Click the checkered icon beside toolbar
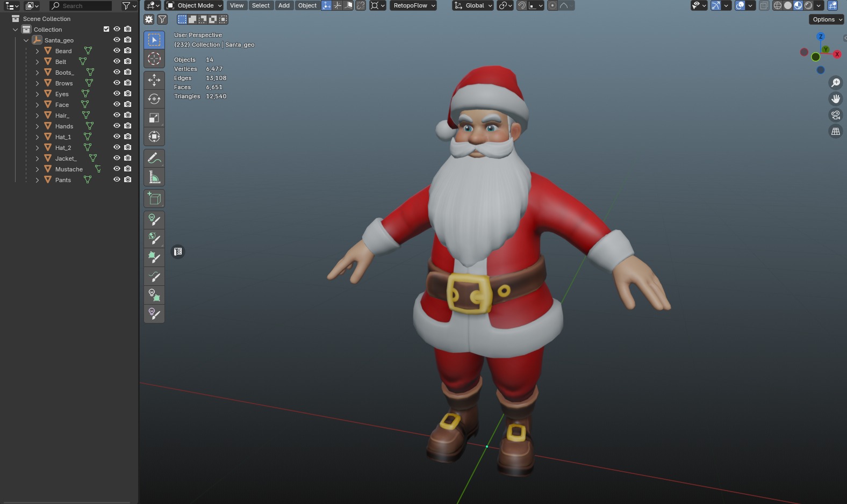This screenshot has width=847, height=504. [178, 251]
